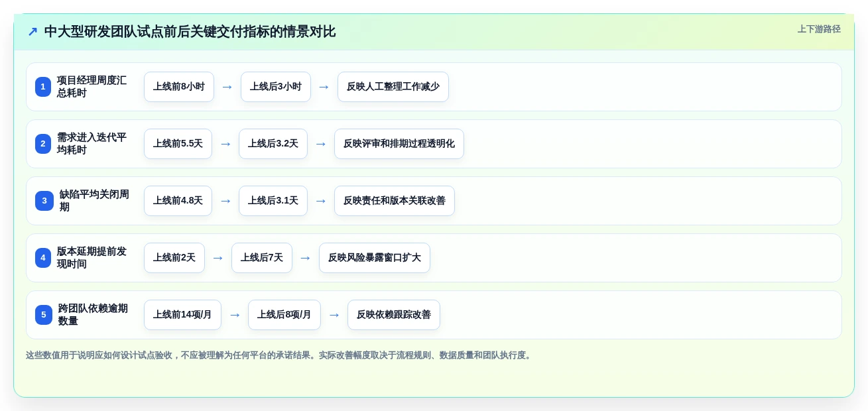Click the 反映人工整理工作减少 chip
Screen dimensions: 868x411
coord(393,87)
